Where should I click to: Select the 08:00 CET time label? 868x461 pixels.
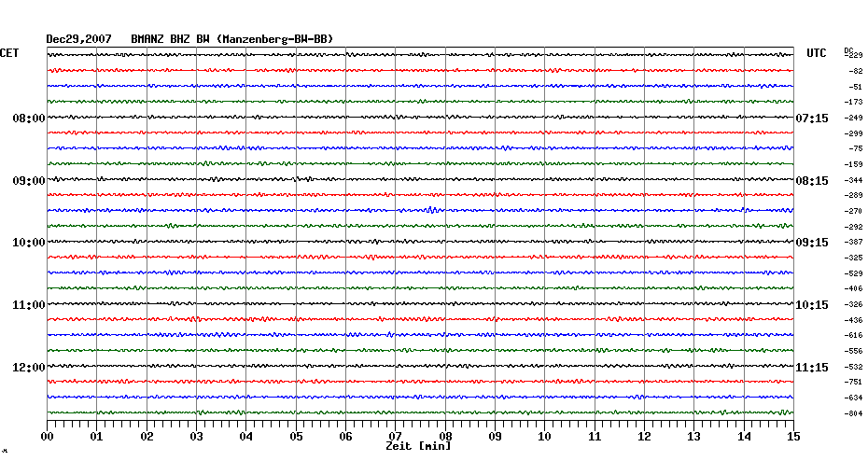[29, 119]
